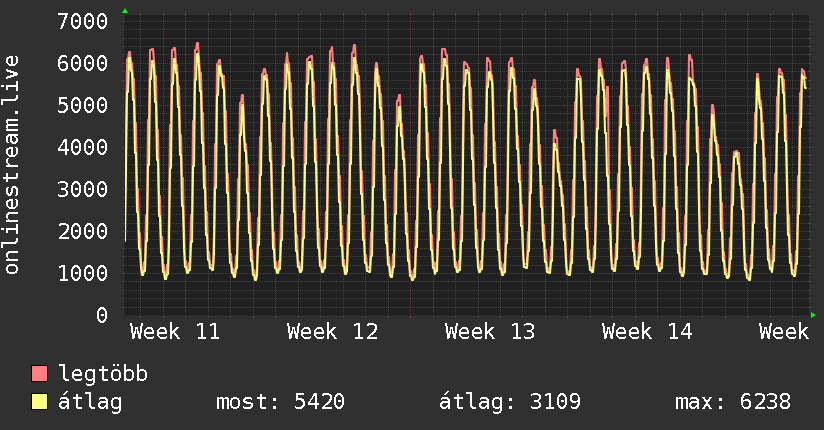Click the 3000 y-axis tick label
Viewport: 824px width, 430px height.
tap(83, 189)
